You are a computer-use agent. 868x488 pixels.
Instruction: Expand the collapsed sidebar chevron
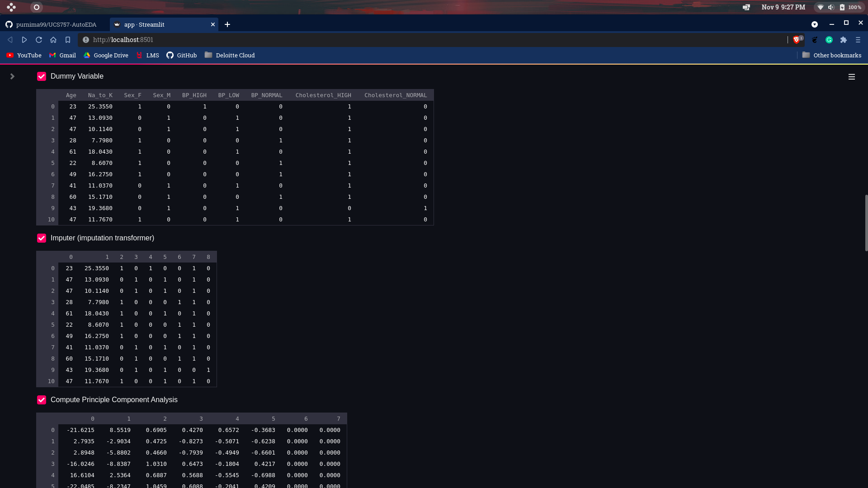12,76
